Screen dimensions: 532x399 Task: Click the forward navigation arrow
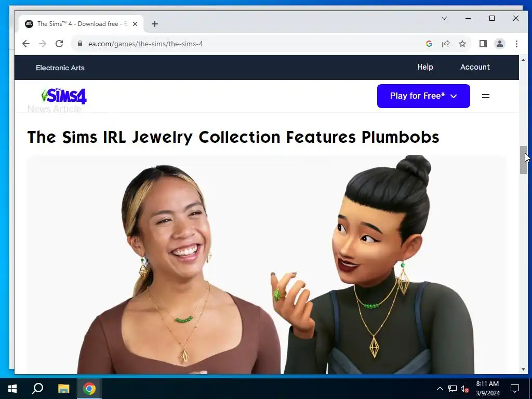[x=43, y=44]
